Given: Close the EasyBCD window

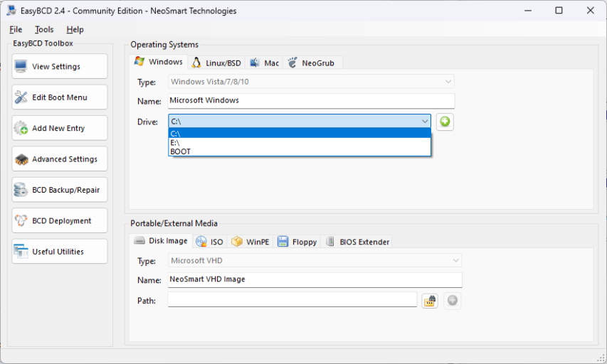Looking at the screenshot, I should click(591, 11).
